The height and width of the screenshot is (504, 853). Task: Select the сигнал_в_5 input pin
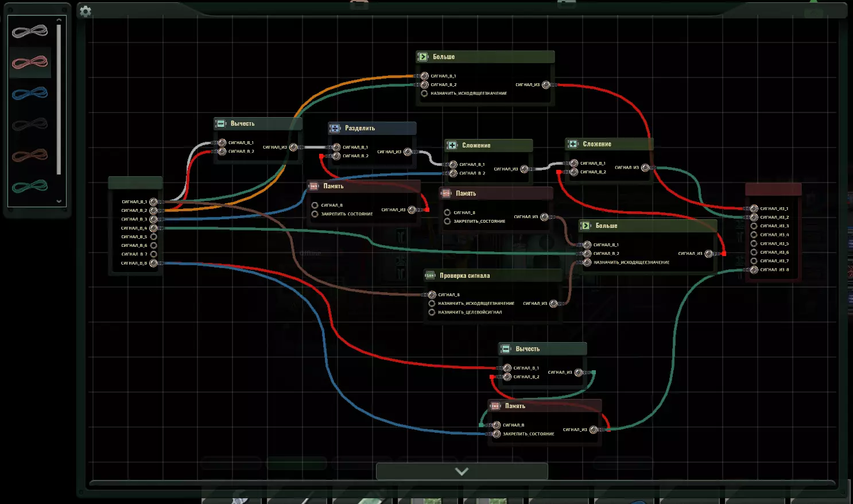pos(153,237)
